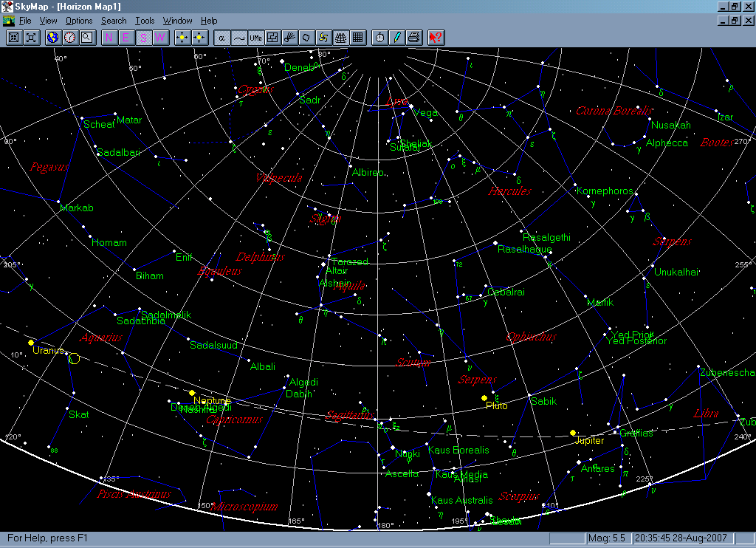The height and width of the screenshot is (548, 756).
Task: Toggle the square grid button
Action: 357,38
